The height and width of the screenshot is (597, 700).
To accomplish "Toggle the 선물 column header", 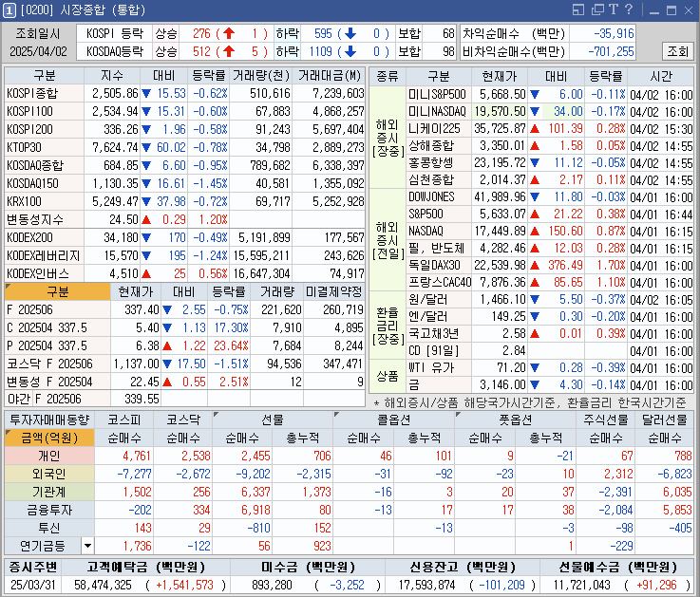I will coord(273,420).
